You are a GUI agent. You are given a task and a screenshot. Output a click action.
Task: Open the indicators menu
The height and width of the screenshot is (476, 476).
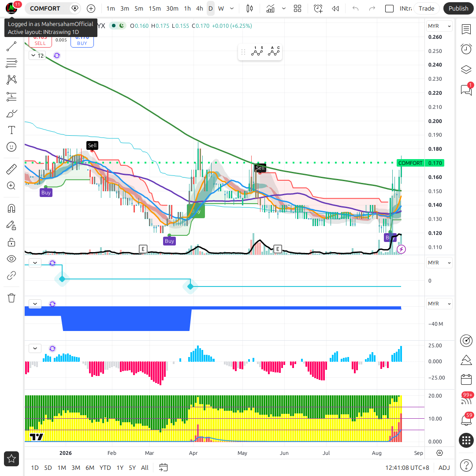click(270, 8)
